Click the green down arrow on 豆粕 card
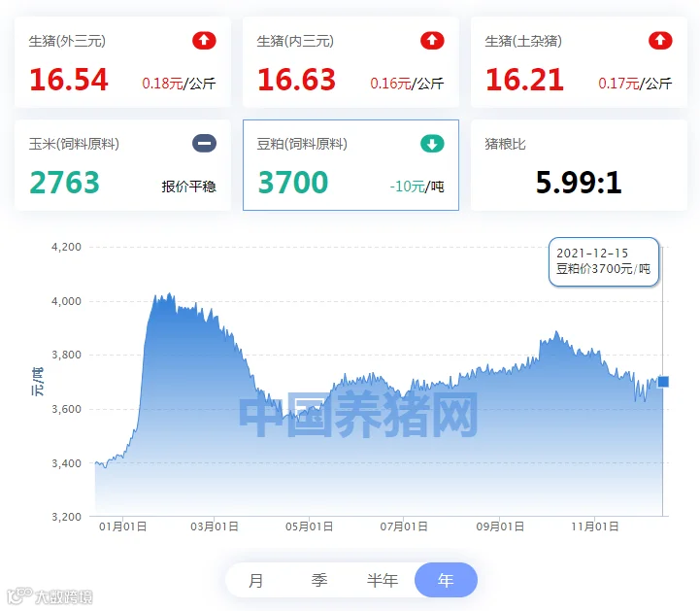The image size is (700, 611). [x=432, y=144]
